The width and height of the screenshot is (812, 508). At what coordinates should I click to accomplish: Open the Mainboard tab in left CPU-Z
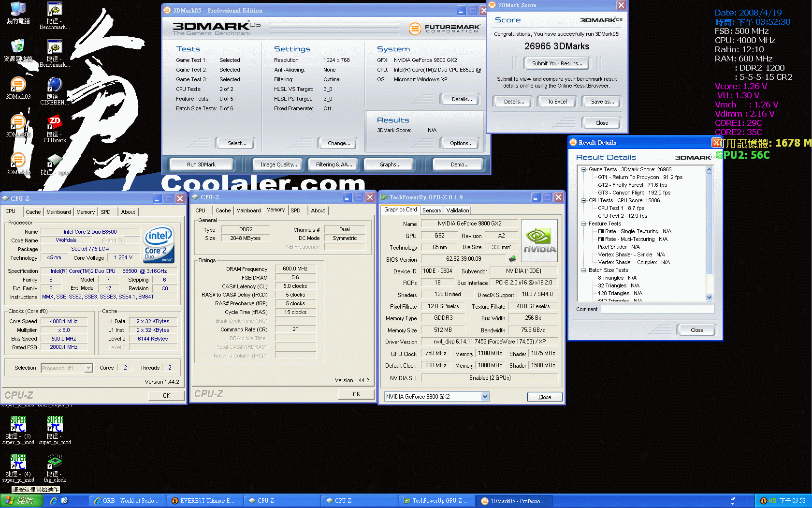click(58, 212)
